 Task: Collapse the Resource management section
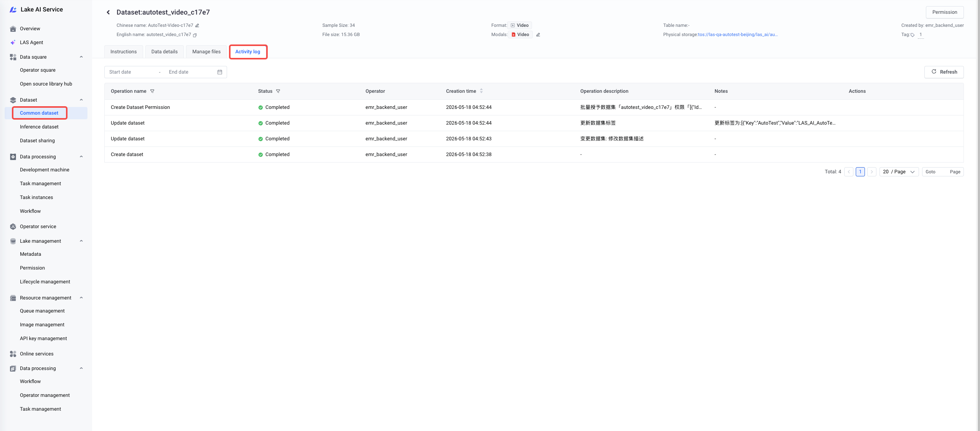81,298
